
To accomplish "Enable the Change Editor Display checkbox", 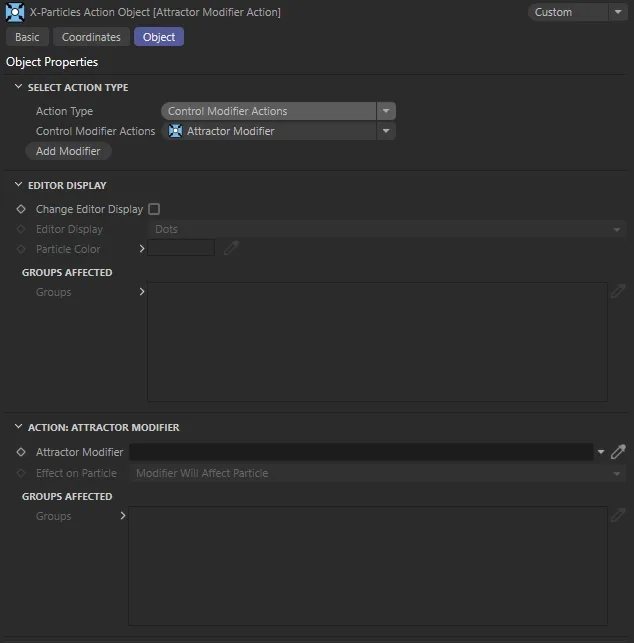I will pyautogui.click(x=154, y=210).
